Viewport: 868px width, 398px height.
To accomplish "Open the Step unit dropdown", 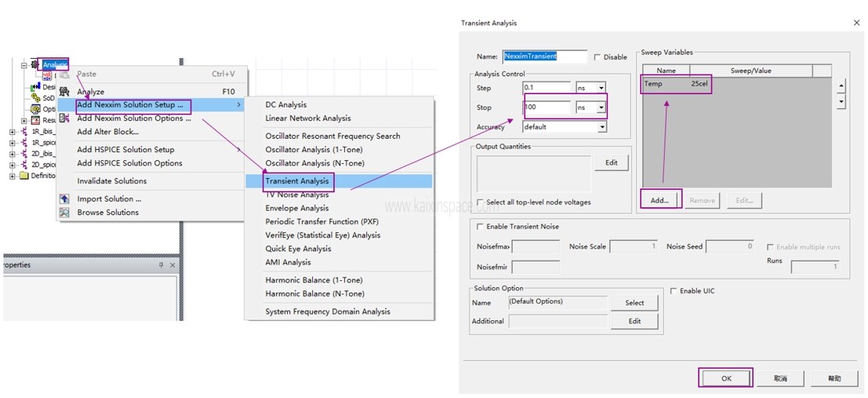I will point(601,88).
